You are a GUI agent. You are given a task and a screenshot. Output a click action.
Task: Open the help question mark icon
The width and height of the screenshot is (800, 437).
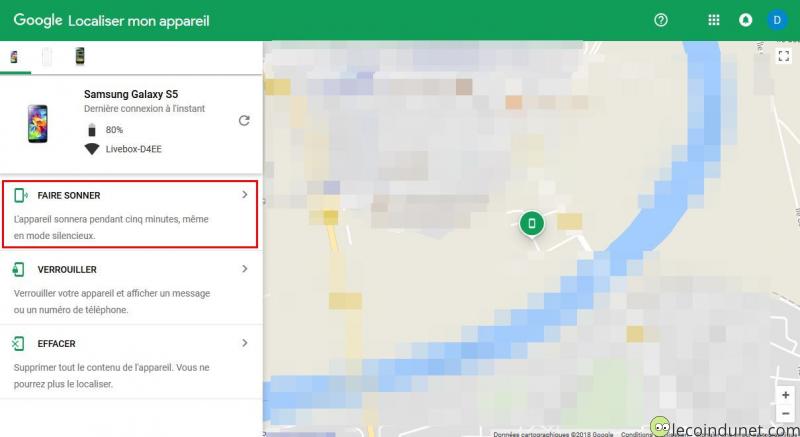click(661, 20)
